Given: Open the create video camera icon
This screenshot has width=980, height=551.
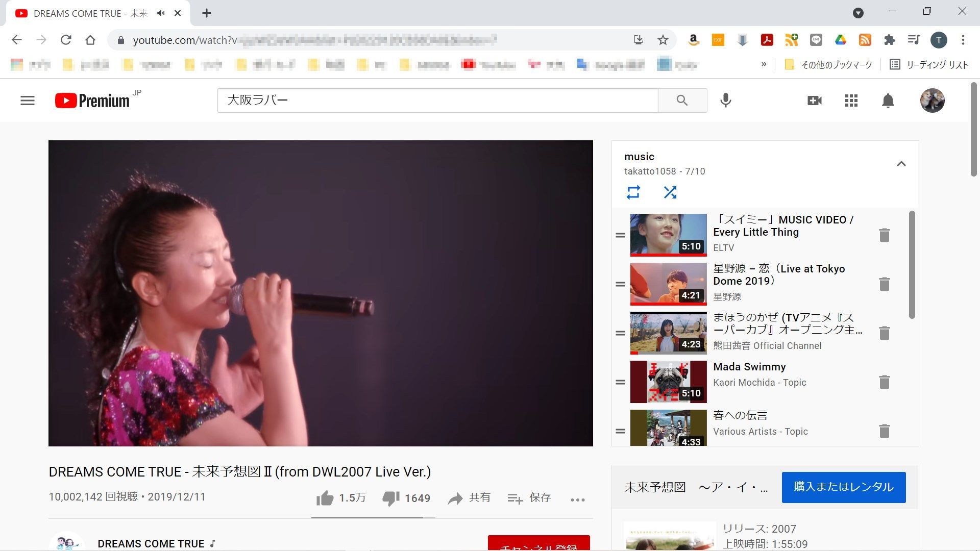Looking at the screenshot, I should (815, 101).
